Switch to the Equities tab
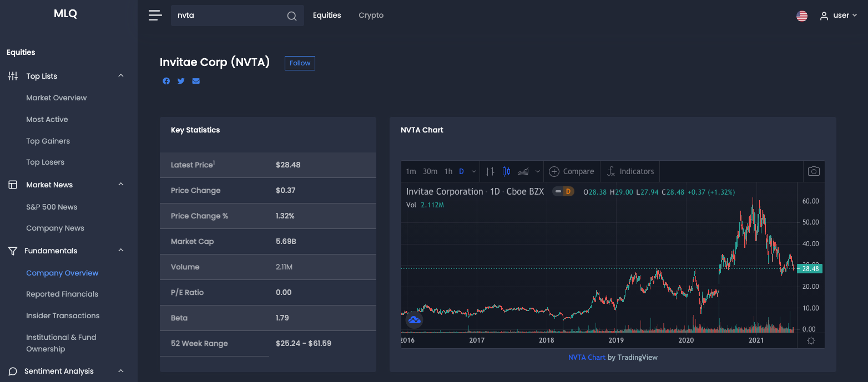Viewport: 868px width, 382px height. click(327, 16)
